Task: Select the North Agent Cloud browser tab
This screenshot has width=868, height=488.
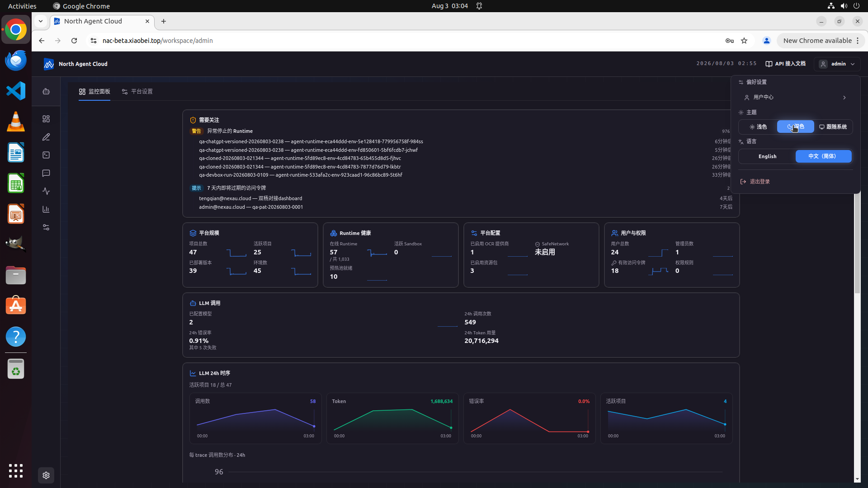Action: coord(102,21)
